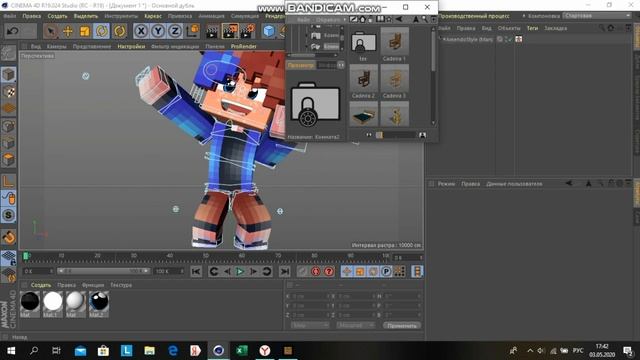This screenshot has width=640, height=360.
Task: Toggle the Y axis lock
Action: pos(158,31)
